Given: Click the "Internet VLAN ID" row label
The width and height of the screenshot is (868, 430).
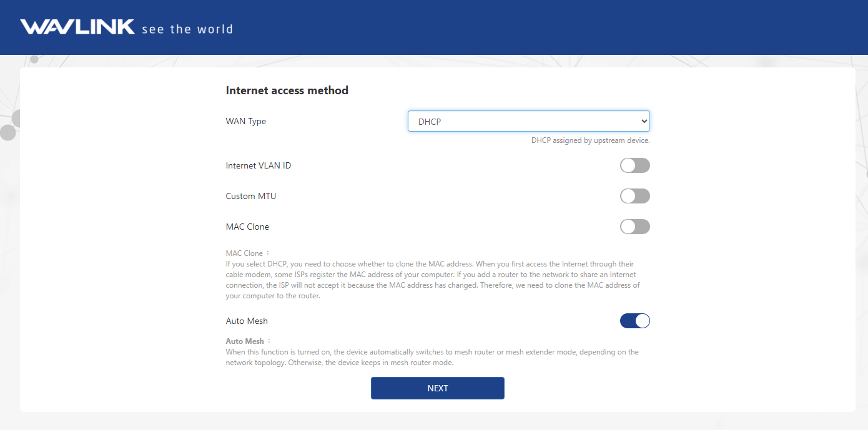Looking at the screenshot, I should click(x=258, y=165).
